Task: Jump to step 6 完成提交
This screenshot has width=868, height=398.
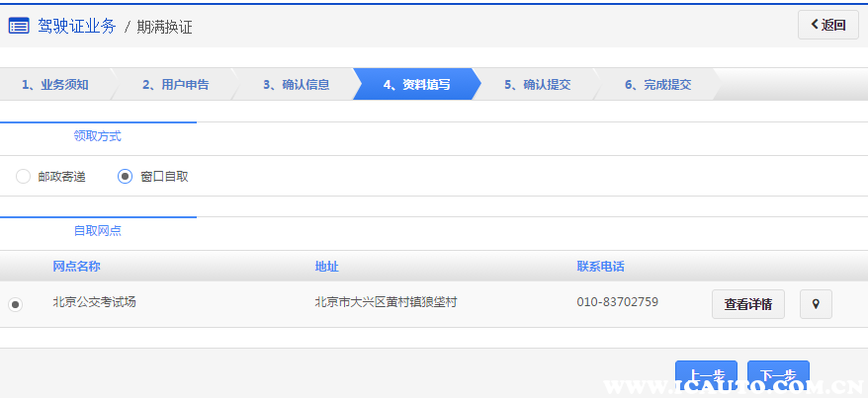Action: coord(657,85)
